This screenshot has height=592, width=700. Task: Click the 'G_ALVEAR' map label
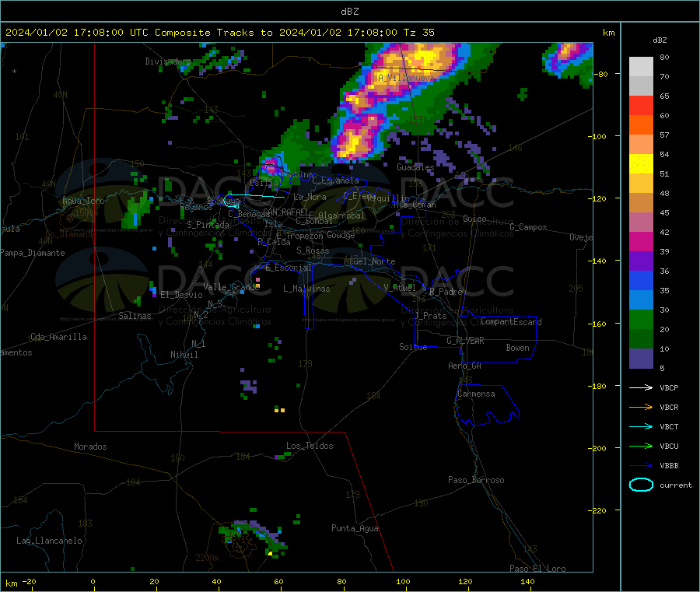(466, 341)
